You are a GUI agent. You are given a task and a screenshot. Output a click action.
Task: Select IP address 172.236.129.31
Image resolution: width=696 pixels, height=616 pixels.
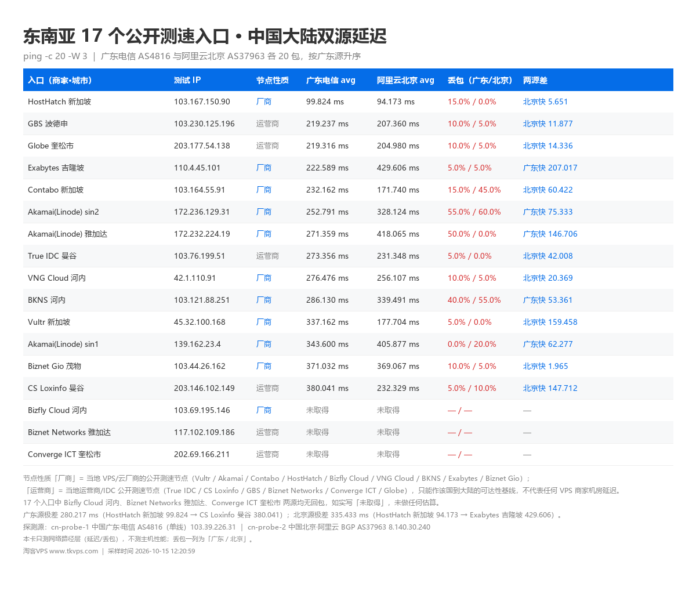202,212
